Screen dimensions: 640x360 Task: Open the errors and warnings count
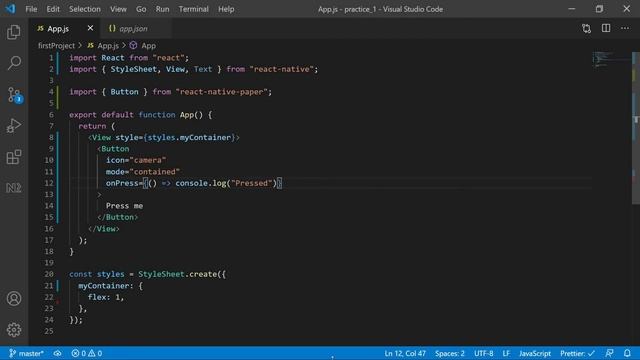[x=87, y=353]
